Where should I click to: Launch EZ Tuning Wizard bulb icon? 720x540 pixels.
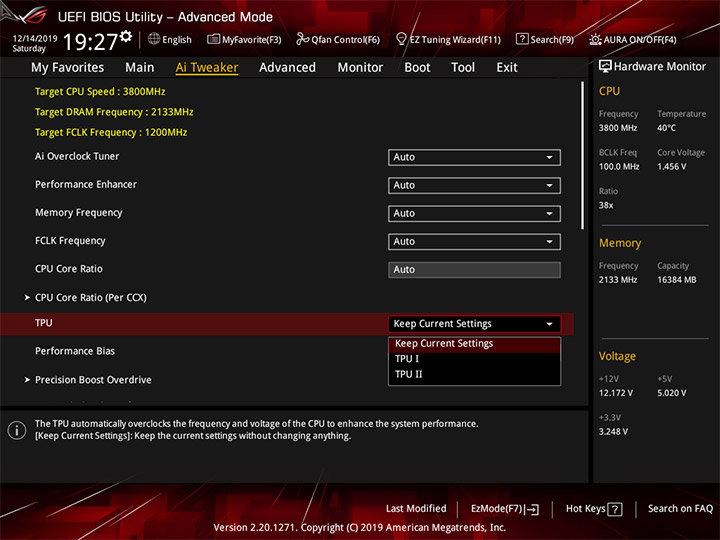click(x=401, y=39)
